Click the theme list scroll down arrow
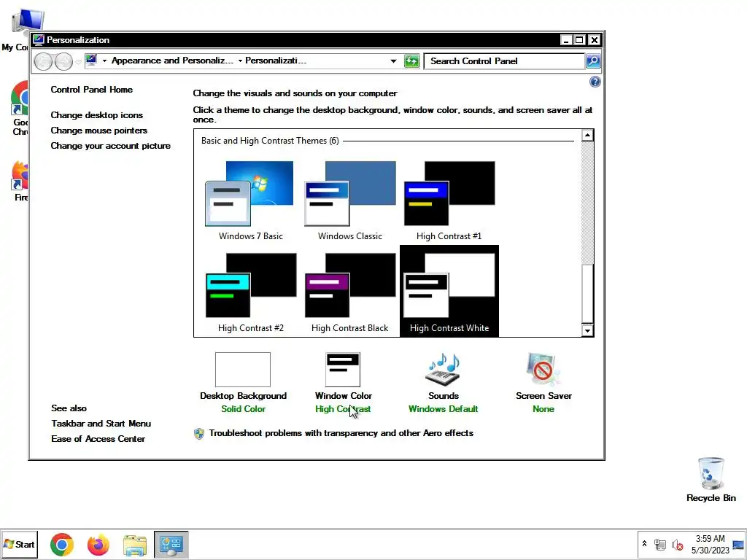 (x=587, y=330)
